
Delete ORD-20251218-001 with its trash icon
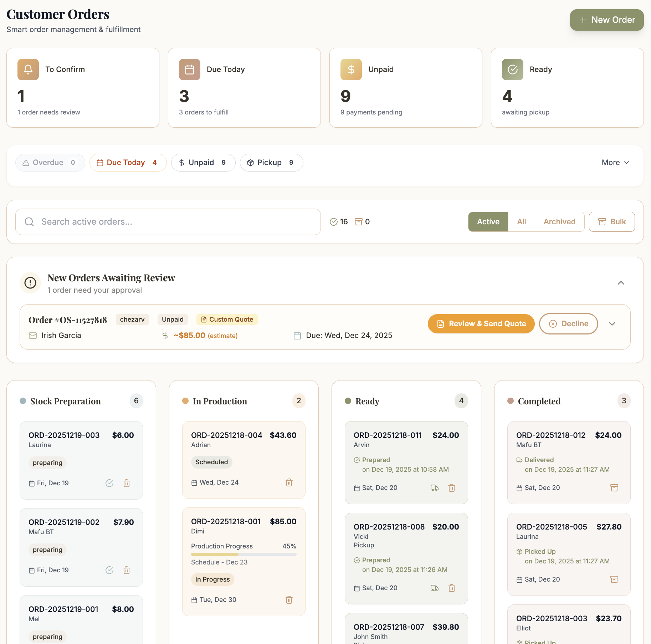coord(289,600)
